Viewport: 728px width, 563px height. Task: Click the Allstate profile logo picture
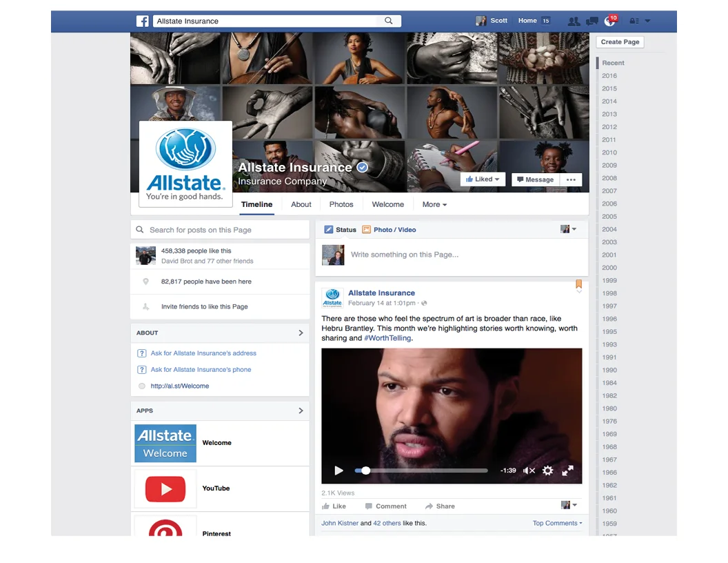click(185, 164)
